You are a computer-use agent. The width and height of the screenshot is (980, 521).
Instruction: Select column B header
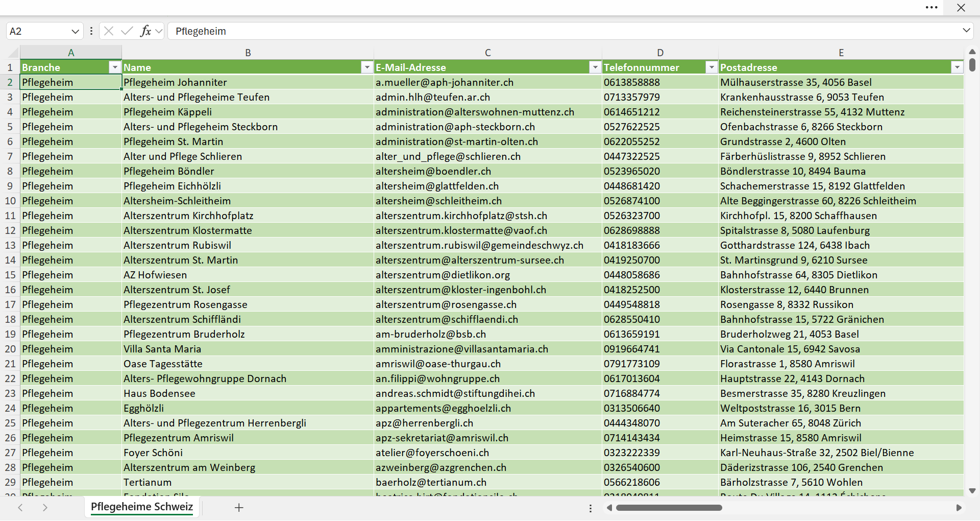pos(248,53)
